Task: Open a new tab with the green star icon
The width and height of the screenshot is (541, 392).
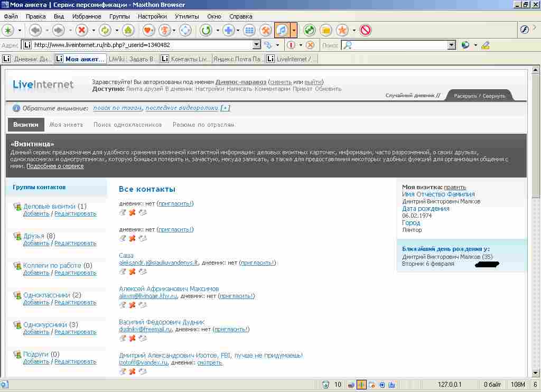Action: [8, 30]
